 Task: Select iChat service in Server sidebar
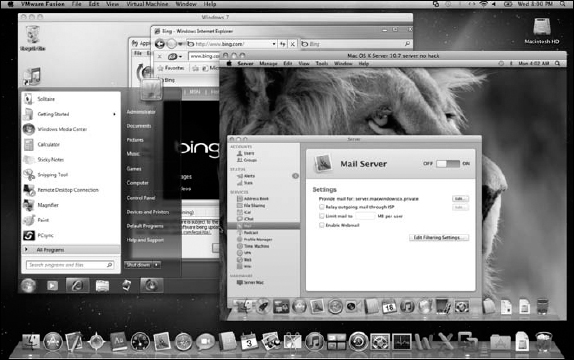coord(246,219)
